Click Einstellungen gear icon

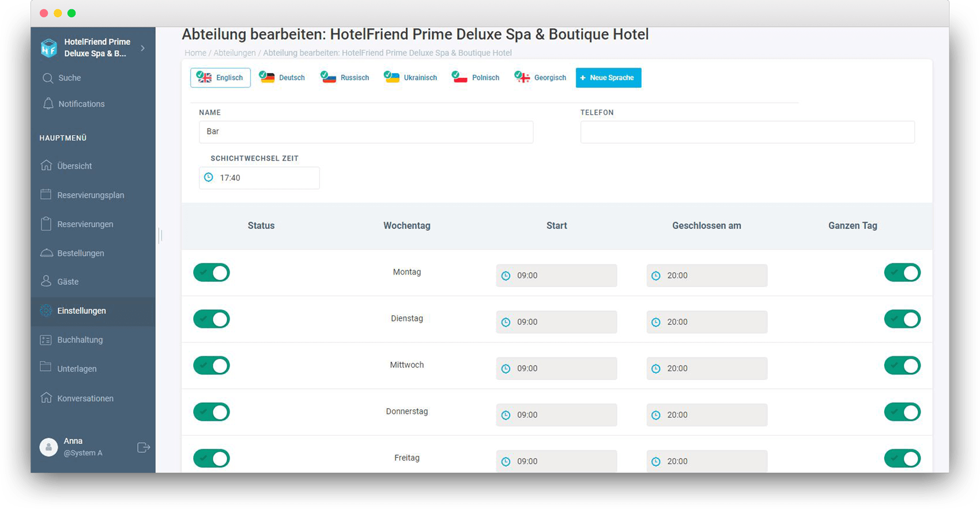coord(46,311)
